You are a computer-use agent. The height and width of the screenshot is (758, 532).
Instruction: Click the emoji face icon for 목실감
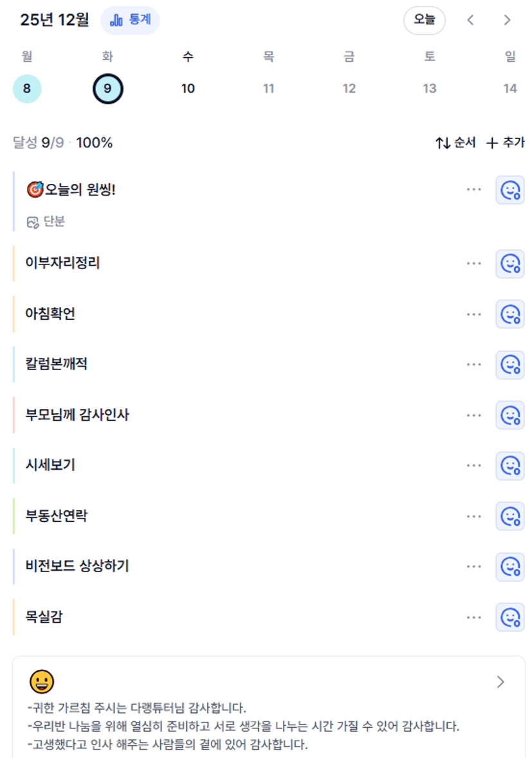point(509,617)
